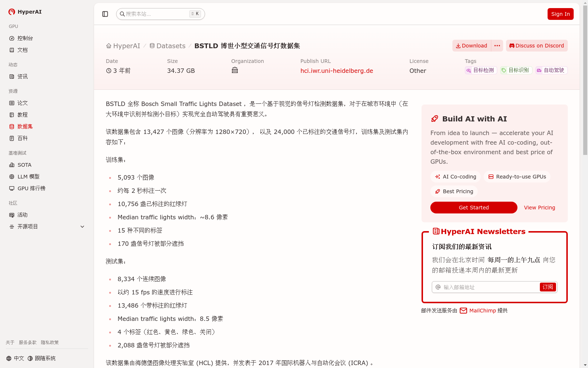Open the 服务条款 terms link
Screen dimensions: 588x368
pyautogui.click(x=28, y=343)
